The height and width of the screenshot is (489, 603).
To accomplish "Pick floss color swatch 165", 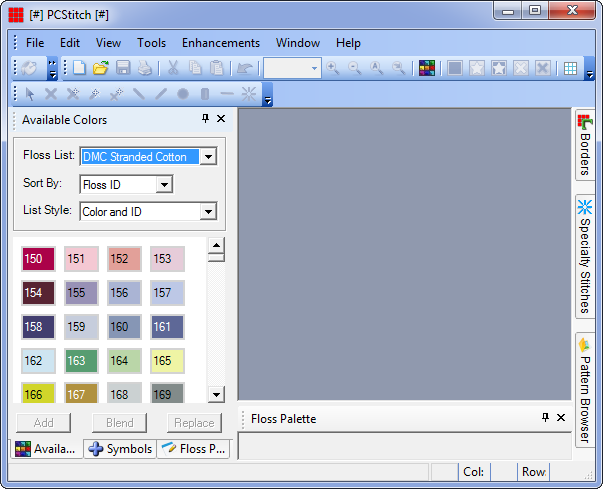I will click(167, 361).
